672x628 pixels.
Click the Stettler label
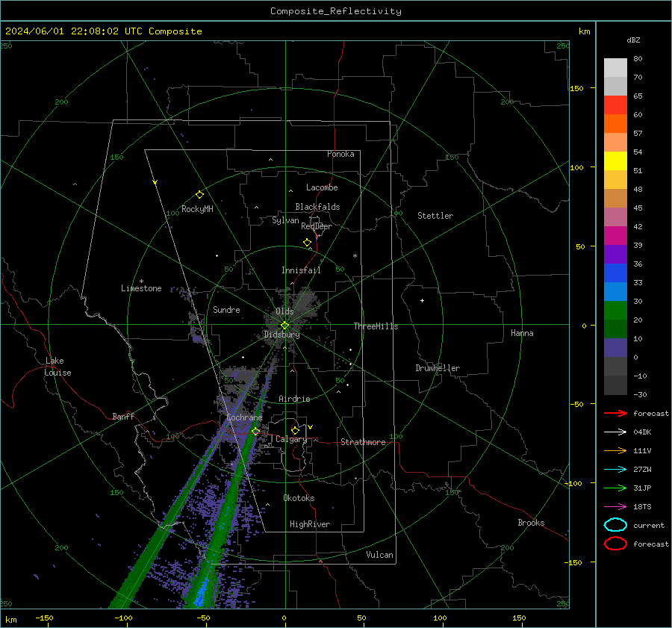pyautogui.click(x=435, y=216)
